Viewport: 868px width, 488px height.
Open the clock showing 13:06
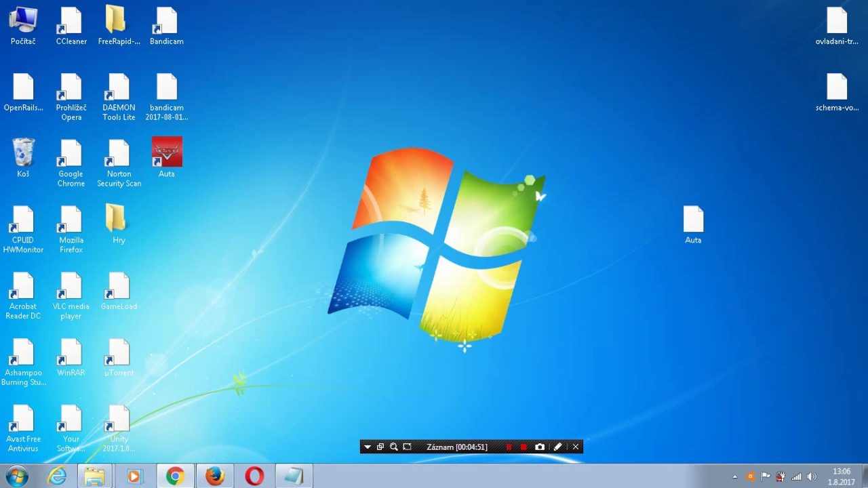(842, 476)
